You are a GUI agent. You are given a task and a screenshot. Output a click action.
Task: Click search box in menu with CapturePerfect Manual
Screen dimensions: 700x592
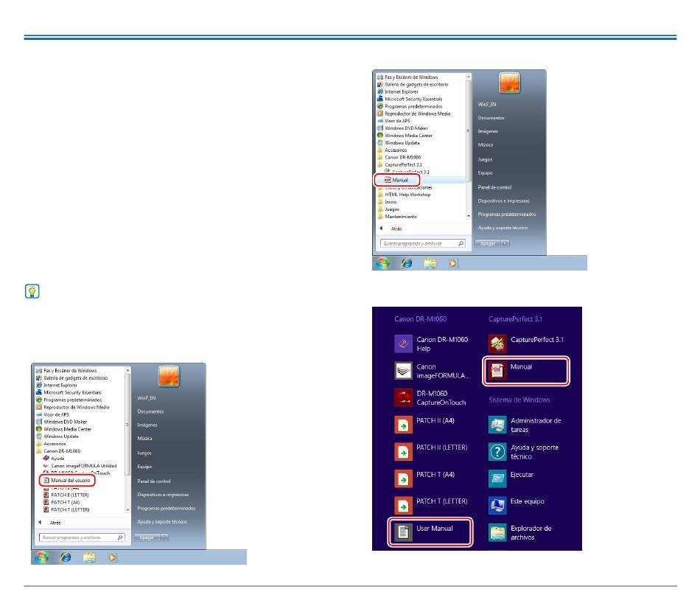pyautogui.click(x=423, y=243)
